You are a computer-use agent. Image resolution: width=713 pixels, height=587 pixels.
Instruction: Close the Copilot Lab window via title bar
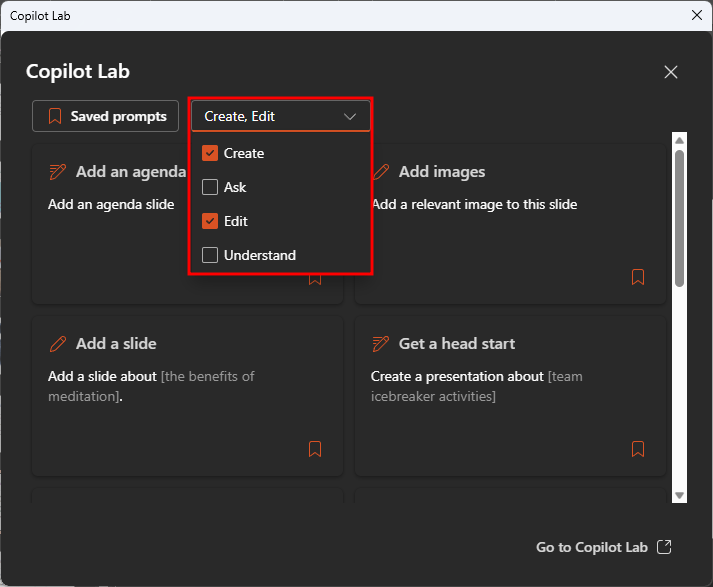(697, 15)
